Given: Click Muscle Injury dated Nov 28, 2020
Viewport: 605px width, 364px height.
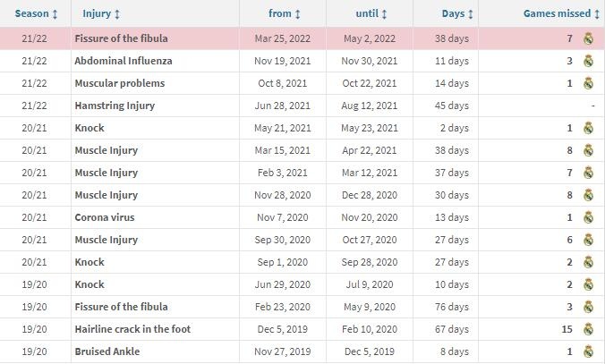Looking at the screenshot, I should (107, 195).
